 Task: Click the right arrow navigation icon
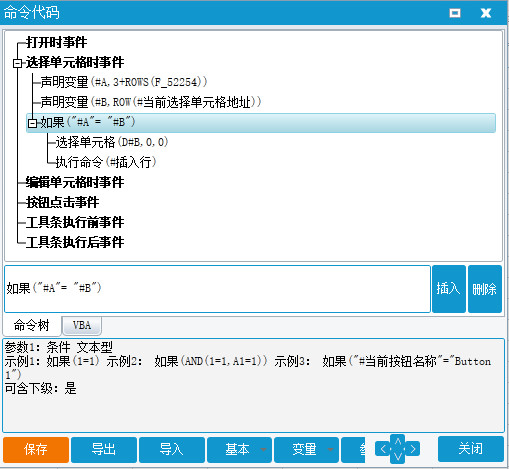point(413,449)
